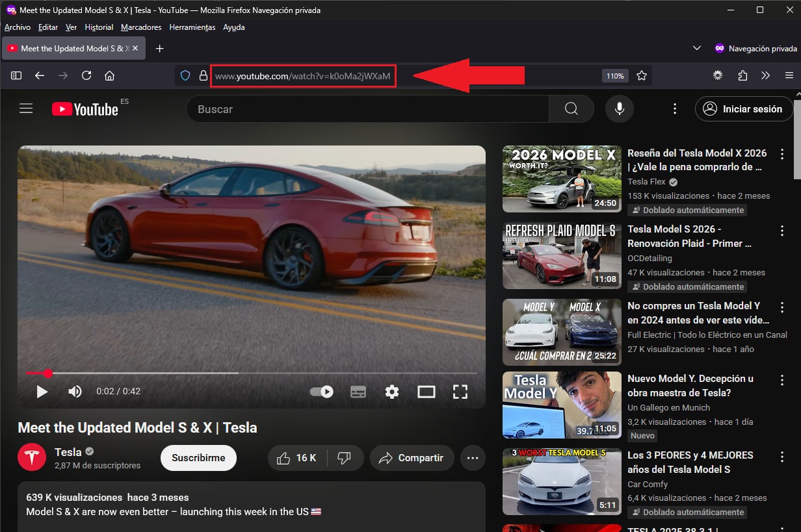
Task: Enter fullscreen mode on the video
Action: pyautogui.click(x=460, y=392)
